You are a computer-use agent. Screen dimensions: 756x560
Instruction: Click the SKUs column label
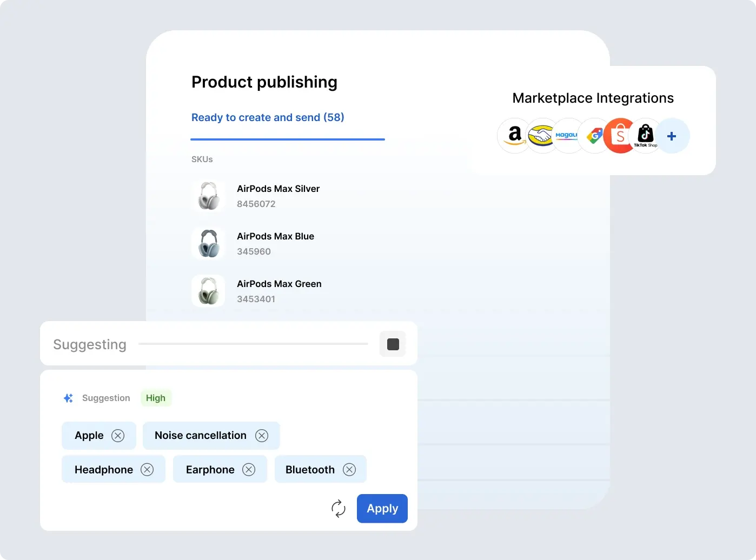pyautogui.click(x=202, y=159)
